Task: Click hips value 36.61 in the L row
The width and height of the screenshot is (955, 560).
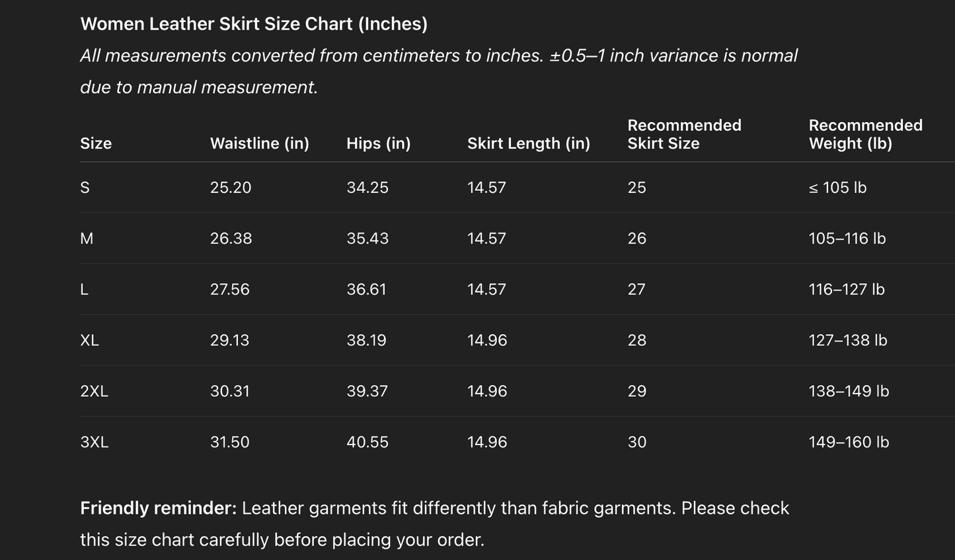Action: pyautogui.click(x=367, y=289)
